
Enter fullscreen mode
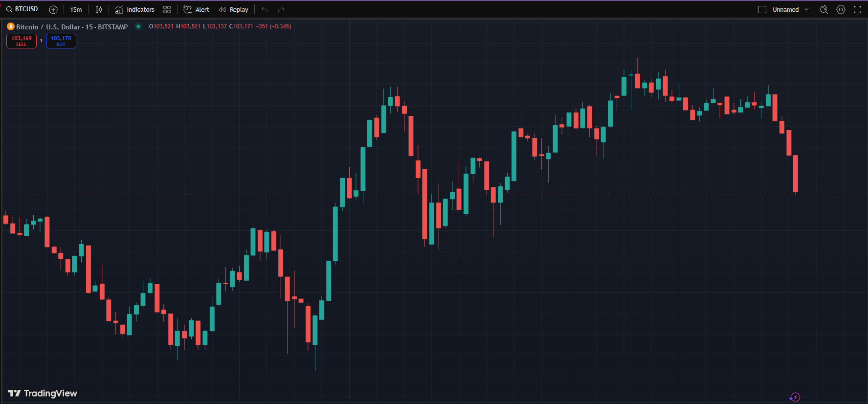(857, 10)
